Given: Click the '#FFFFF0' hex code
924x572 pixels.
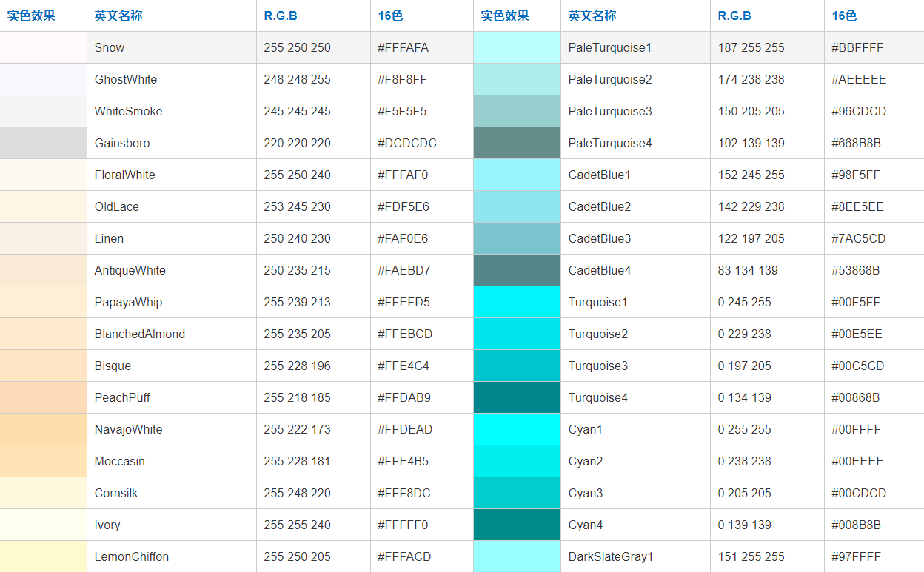Looking at the screenshot, I should point(403,525).
